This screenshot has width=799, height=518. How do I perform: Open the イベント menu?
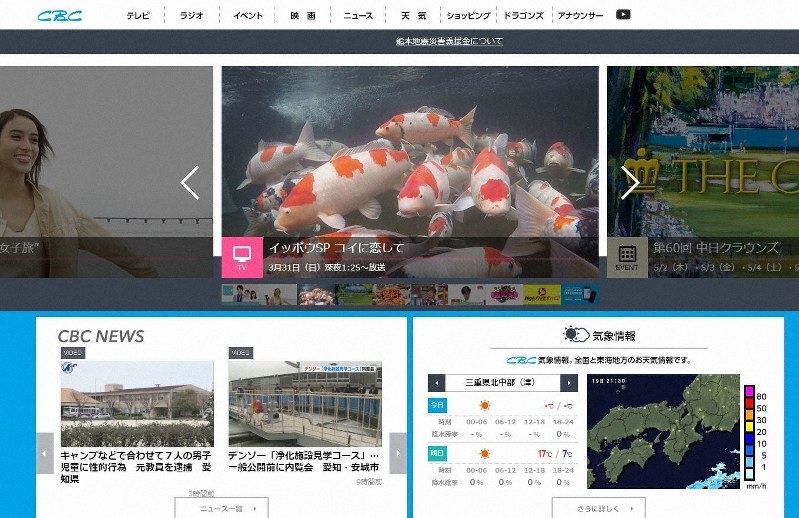point(248,16)
